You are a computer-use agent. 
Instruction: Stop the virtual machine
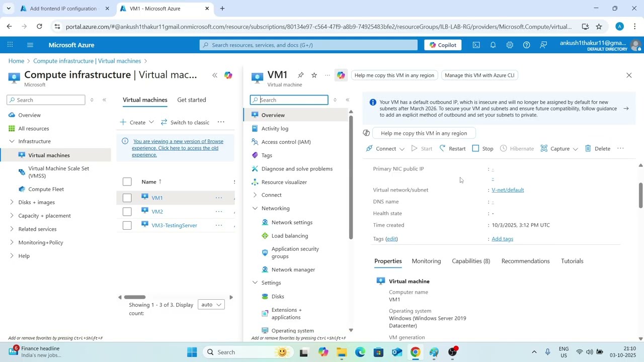482,148
